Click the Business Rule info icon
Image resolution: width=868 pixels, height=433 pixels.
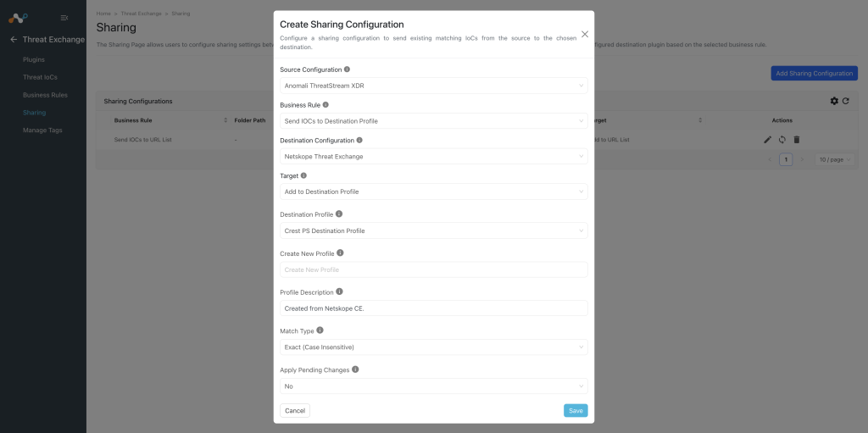pos(325,105)
